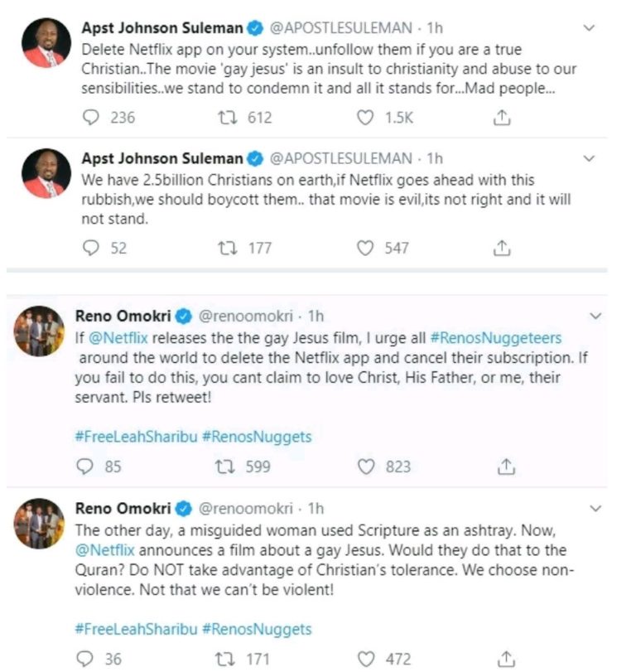Like Reno Omokri's 'Pls retweet!' tweet

click(x=365, y=467)
